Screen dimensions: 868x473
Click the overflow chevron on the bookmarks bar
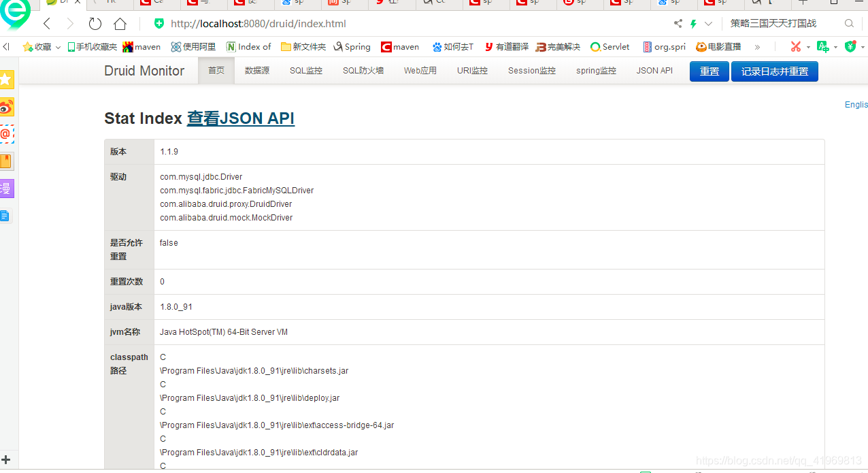coord(757,46)
